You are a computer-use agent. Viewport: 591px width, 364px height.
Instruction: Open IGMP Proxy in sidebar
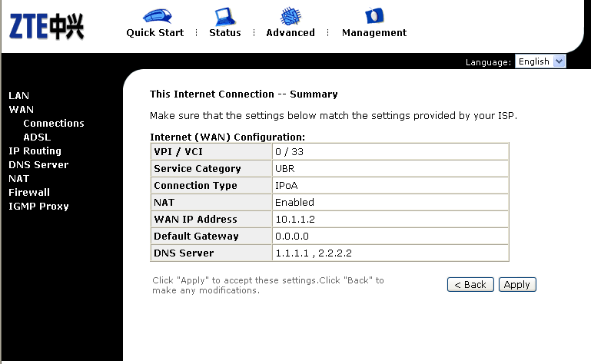tap(38, 207)
